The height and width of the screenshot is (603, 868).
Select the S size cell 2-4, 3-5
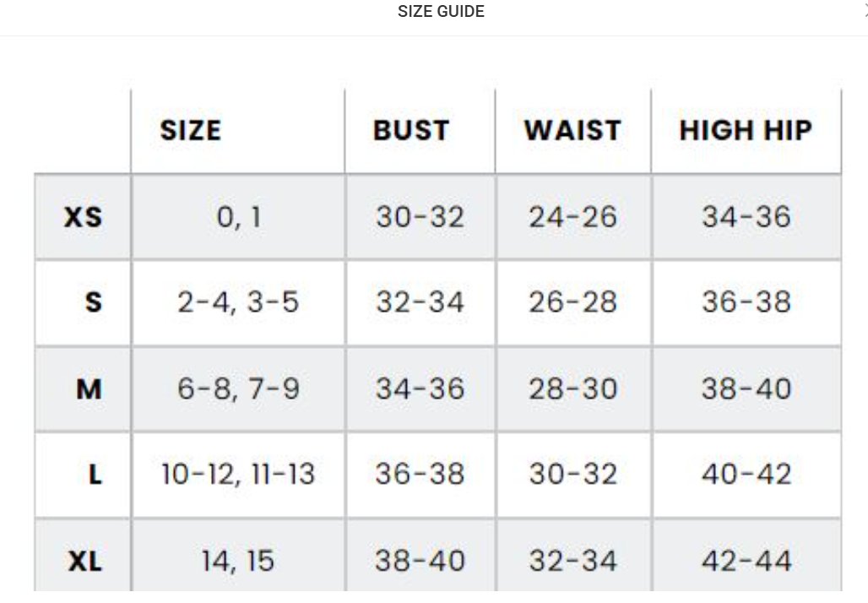point(238,302)
